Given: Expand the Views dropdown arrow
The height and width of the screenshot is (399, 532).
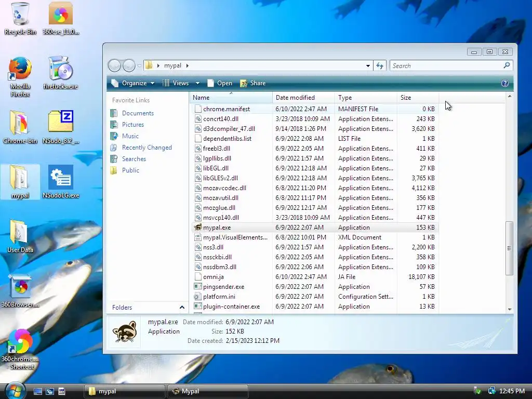Looking at the screenshot, I should coord(197,83).
